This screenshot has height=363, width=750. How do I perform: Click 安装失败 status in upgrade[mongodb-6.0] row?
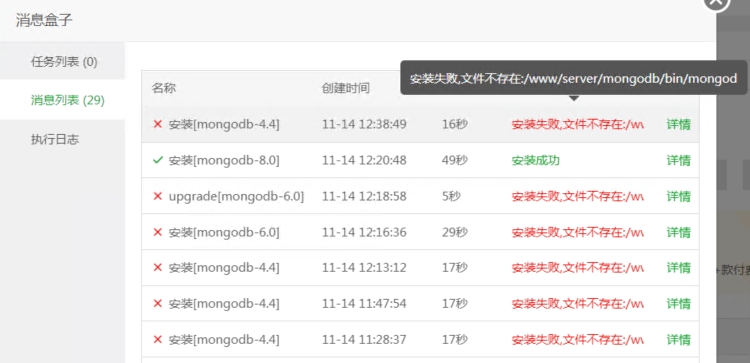(x=577, y=196)
